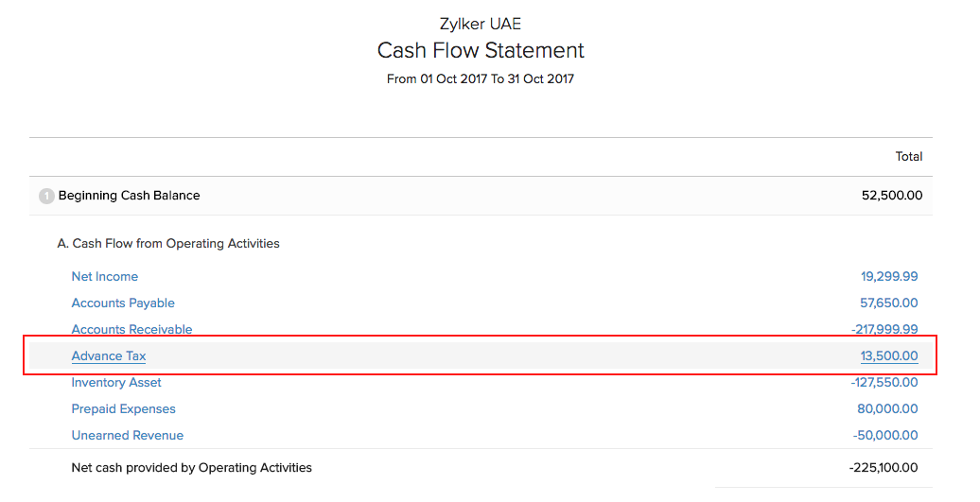The height and width of the screenshot is (502, 980).
Task: Open the Net Income account link
Action: 105,277
